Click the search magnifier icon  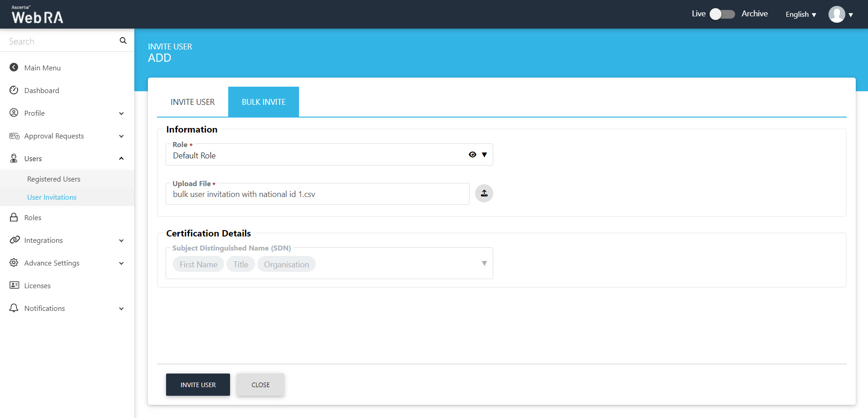click(x=123, y=41)
